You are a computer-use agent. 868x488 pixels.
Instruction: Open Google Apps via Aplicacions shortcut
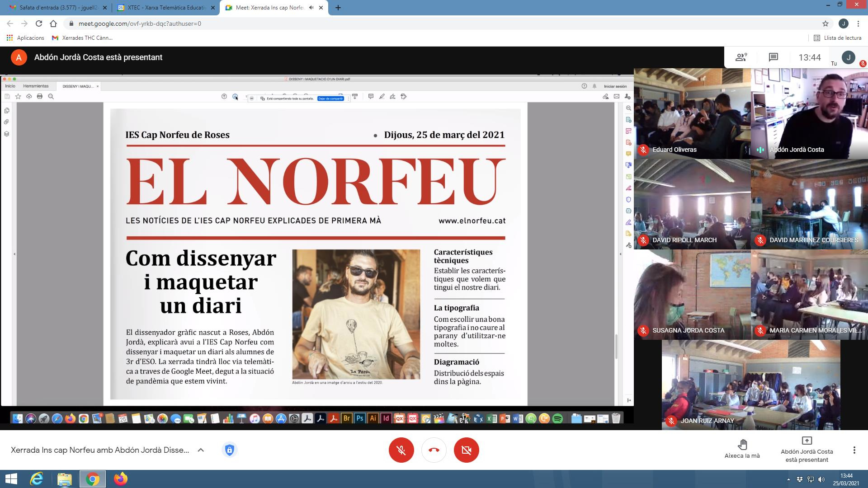click(x=25, y=38)
